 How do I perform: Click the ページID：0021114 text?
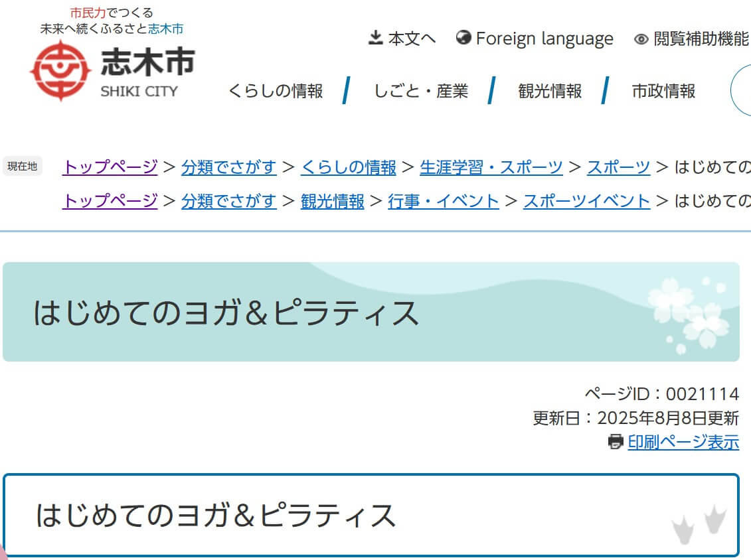coord(662,393)
